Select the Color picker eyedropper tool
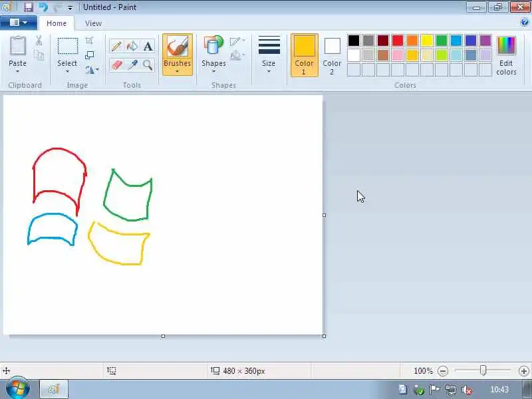This screenshot has width=532, height=399. tap(132, 65)
